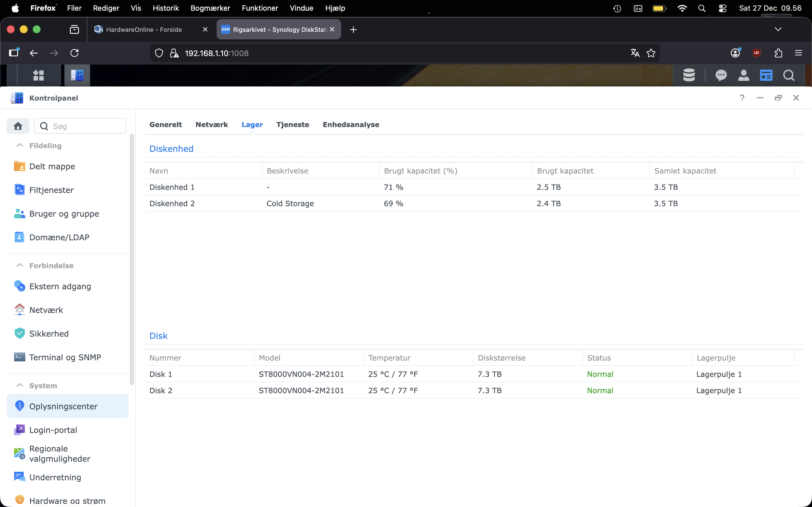Collapse the System sidebar section
812x507 pixels.
pos(20,385)
